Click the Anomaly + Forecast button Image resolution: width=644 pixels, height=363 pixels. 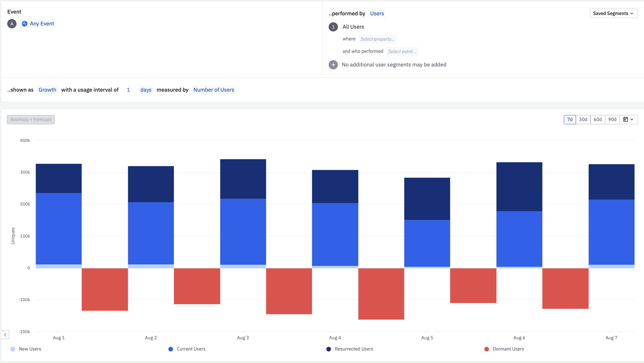31,120
